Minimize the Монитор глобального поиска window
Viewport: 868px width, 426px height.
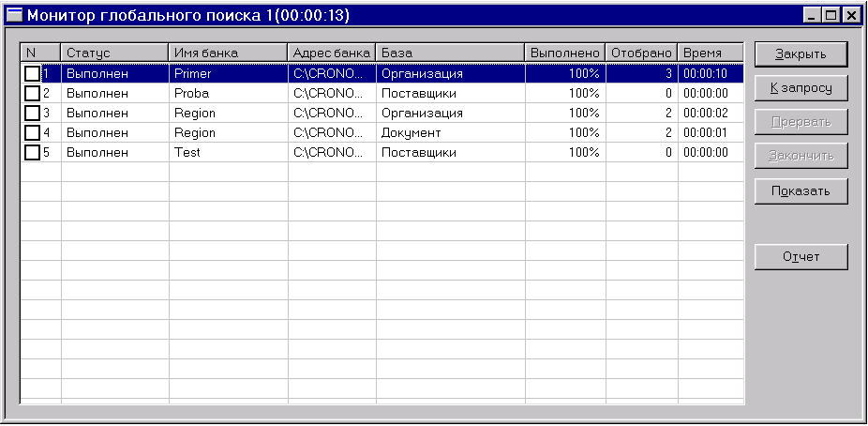(812, 16)
